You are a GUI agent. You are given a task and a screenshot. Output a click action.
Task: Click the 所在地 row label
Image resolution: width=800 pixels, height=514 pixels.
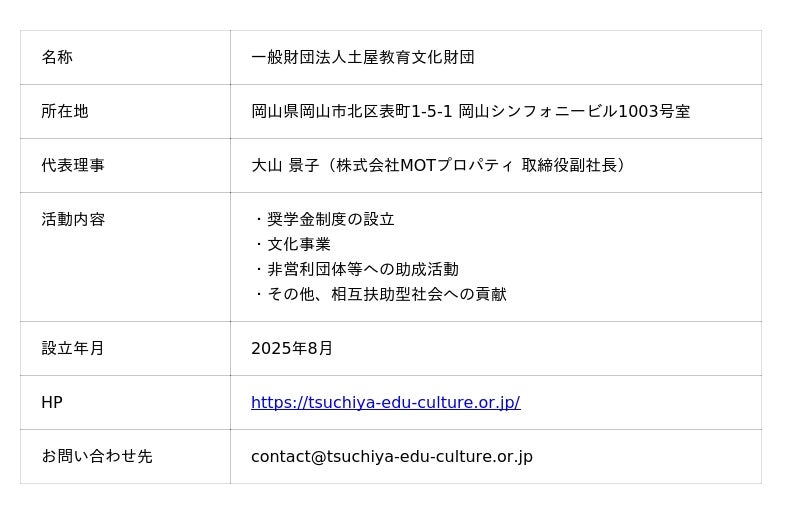click(x=65, y=112)
